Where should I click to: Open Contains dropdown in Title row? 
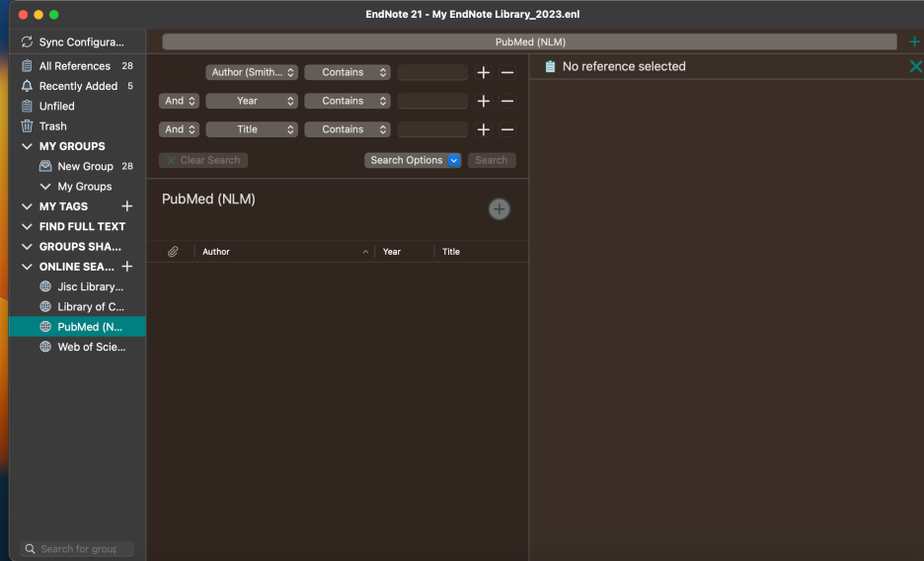click(x=347, y=129)
